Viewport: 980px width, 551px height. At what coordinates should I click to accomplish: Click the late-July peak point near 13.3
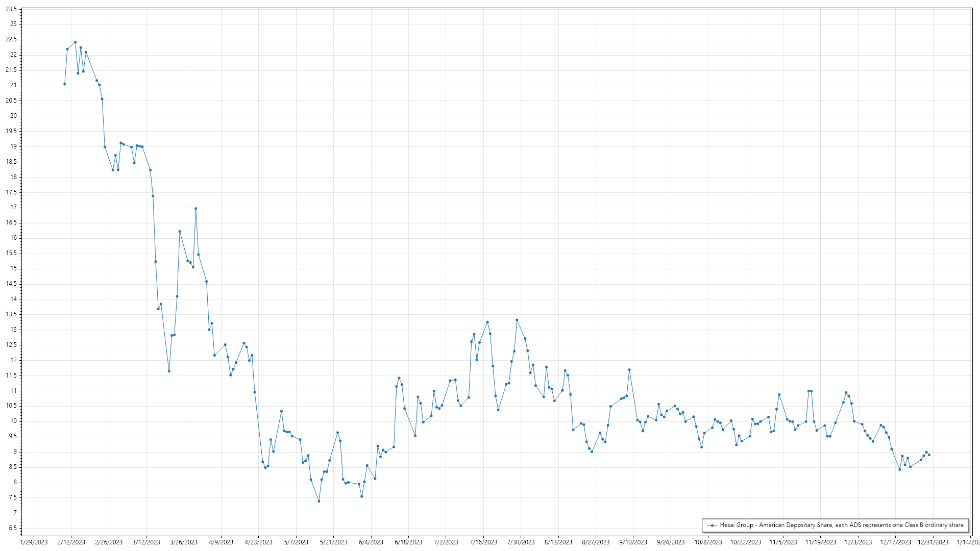(x=517, y=320)
